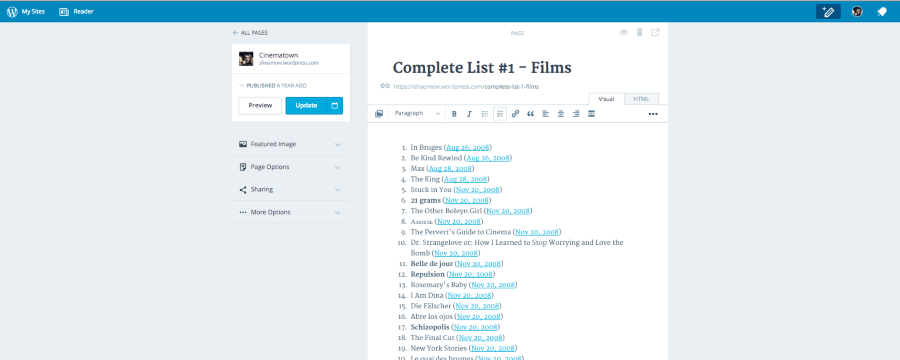Trash the page with the bin icon
This screenshot has width=900, height=360.
click(639, 32)
